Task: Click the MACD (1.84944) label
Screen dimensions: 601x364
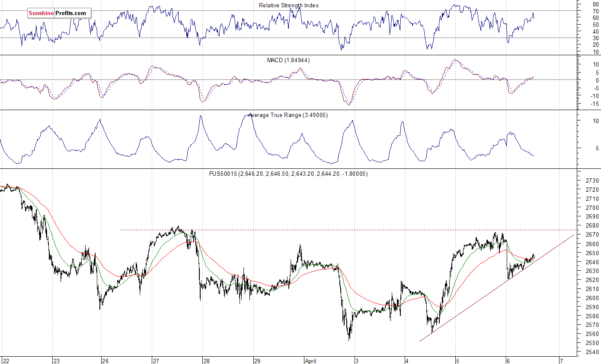Action: pos(288,60)
